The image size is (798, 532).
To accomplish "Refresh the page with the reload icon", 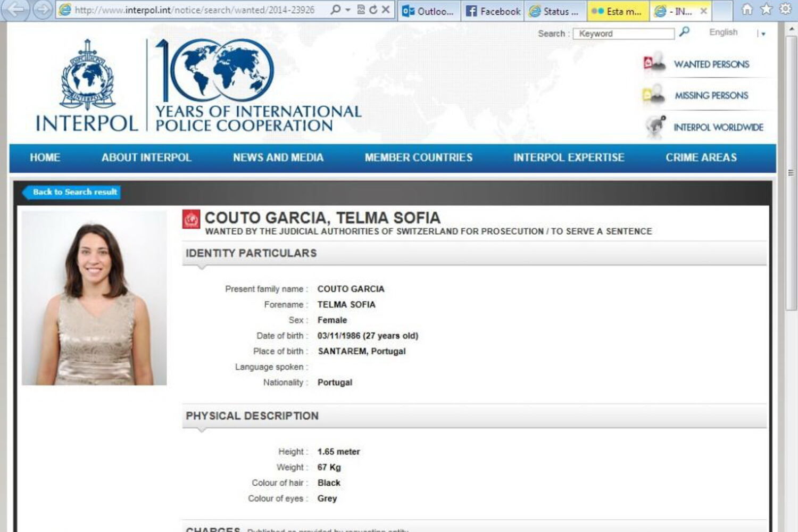I will tap(373, 10).
